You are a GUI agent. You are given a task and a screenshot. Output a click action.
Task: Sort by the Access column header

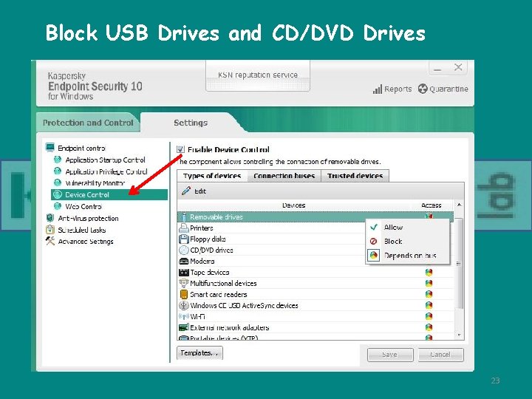pyautogui.click(x=432, y=205)
